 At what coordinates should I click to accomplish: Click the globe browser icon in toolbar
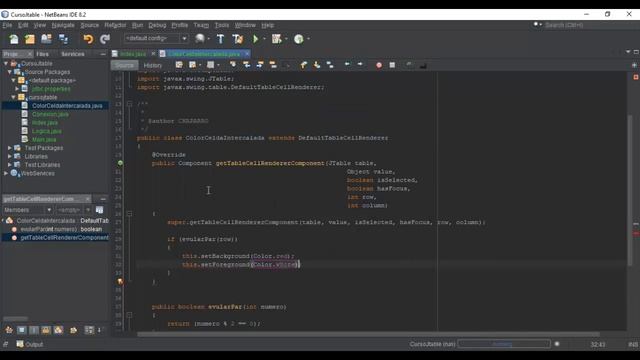click(x=200, y=39)
